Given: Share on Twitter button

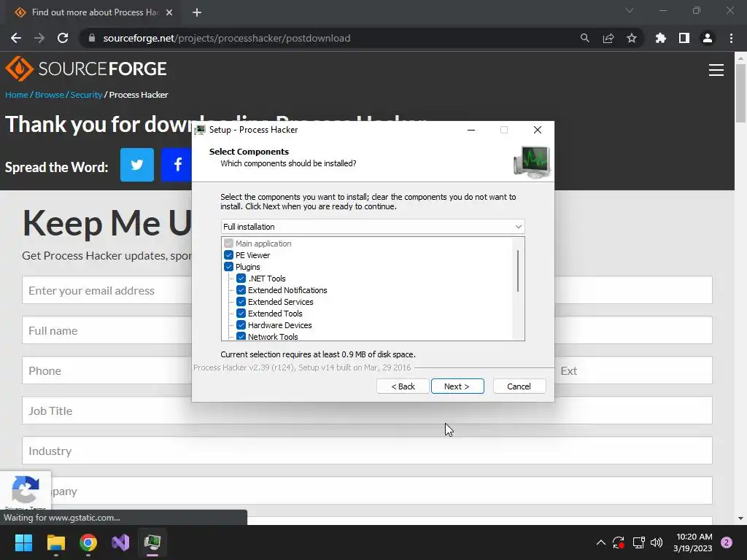Looking at the screenshot, I should click(x=137, y=165).
